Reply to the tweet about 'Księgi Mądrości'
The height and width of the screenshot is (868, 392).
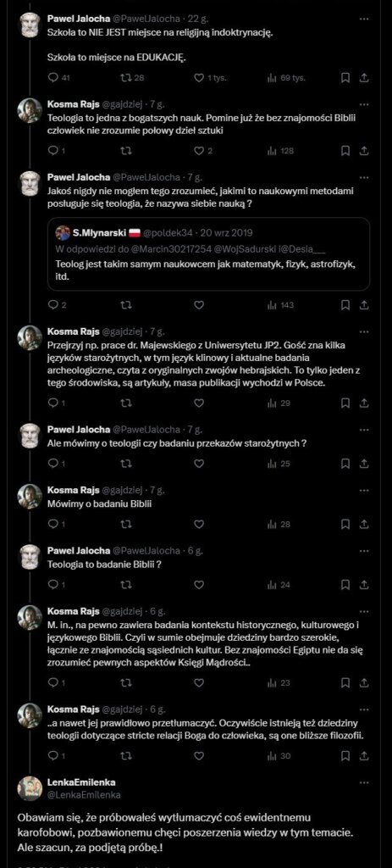coord(53,683)
